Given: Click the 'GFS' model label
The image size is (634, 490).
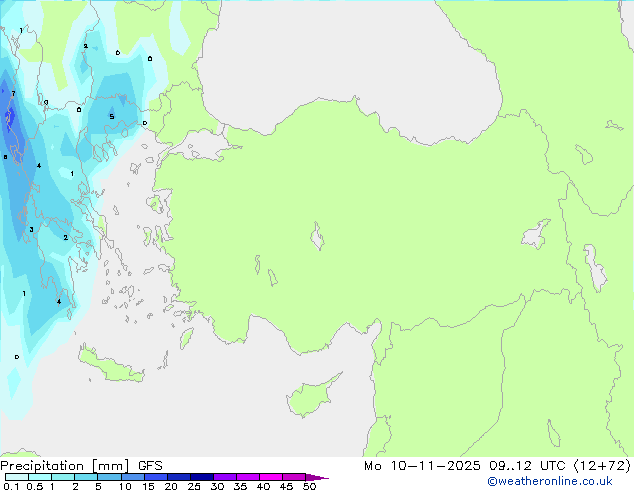Looking at the screenshot, I should pyautogui.click(x=150, y=466).
